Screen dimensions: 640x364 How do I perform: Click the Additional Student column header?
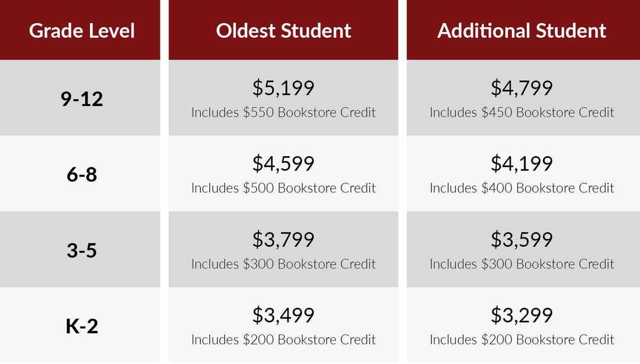click(x=521, y=31)
